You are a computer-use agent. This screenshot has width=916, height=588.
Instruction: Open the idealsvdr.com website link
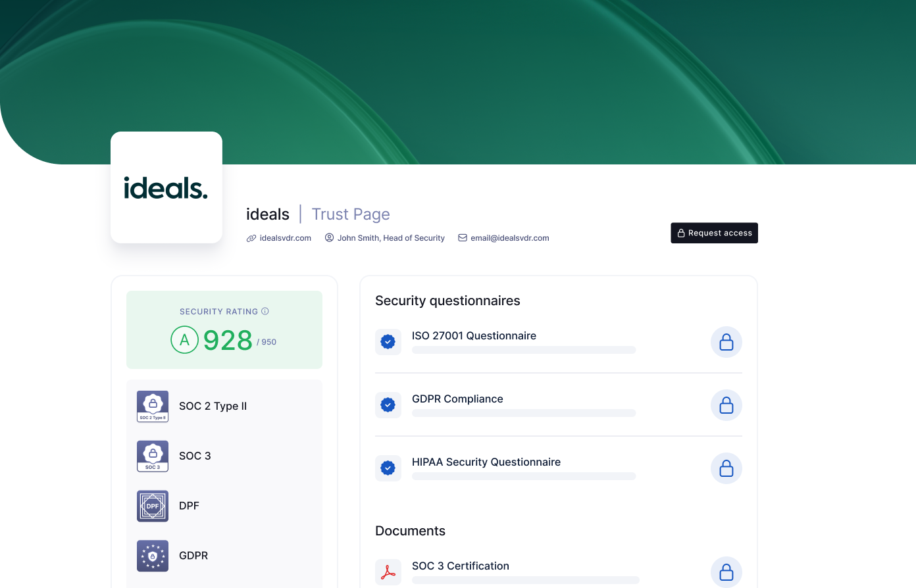pos(285,238)
